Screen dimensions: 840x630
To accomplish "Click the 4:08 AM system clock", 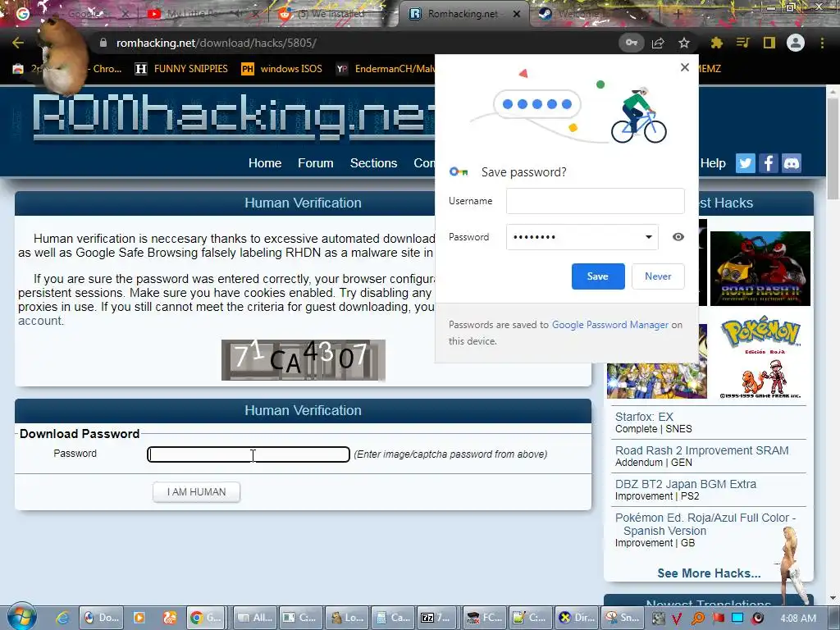I will (x=798, y=619).
